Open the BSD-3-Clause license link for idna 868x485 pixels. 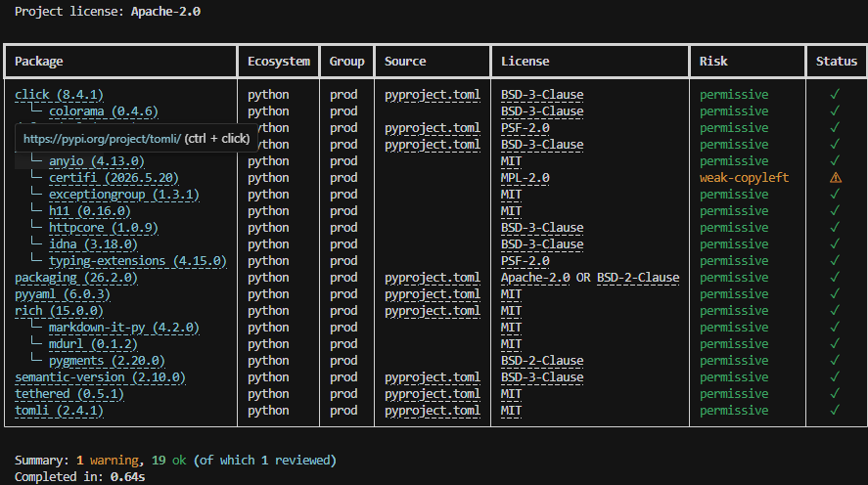coord(542,243)
